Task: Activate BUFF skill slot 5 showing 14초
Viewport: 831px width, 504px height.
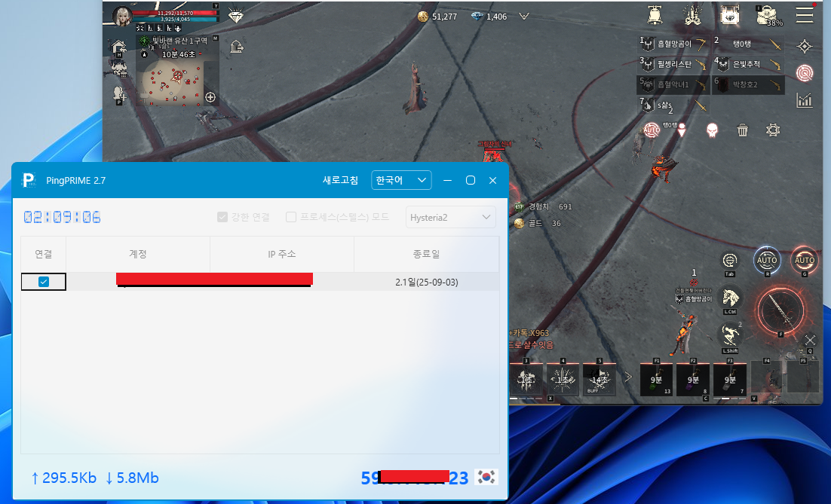Action: pos(599,379)
